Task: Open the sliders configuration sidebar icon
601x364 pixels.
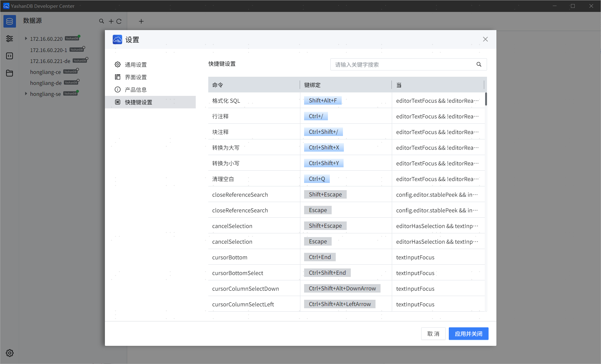Action: pyautogui.click(x=10, y=39)
